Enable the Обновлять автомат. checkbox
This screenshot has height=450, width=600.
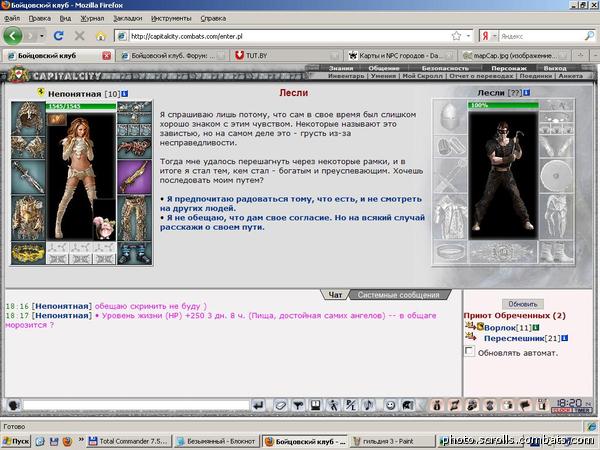coord(469,351)
